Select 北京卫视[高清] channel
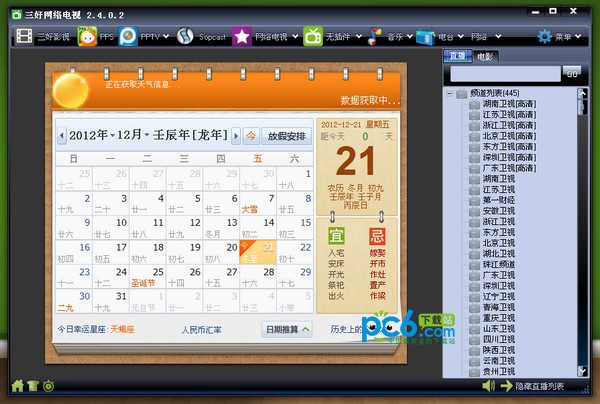600x404 pixels. coord(509,136)
